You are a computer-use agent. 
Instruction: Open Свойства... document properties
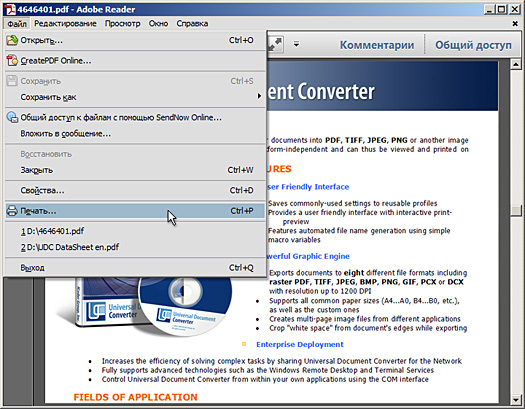point(135,190)
